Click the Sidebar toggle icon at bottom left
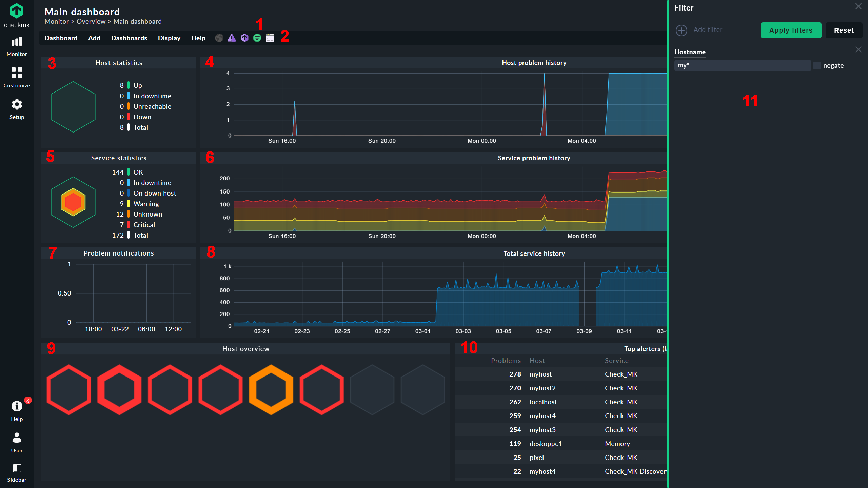Screen dimensions: 868x488 click(16, 469)
